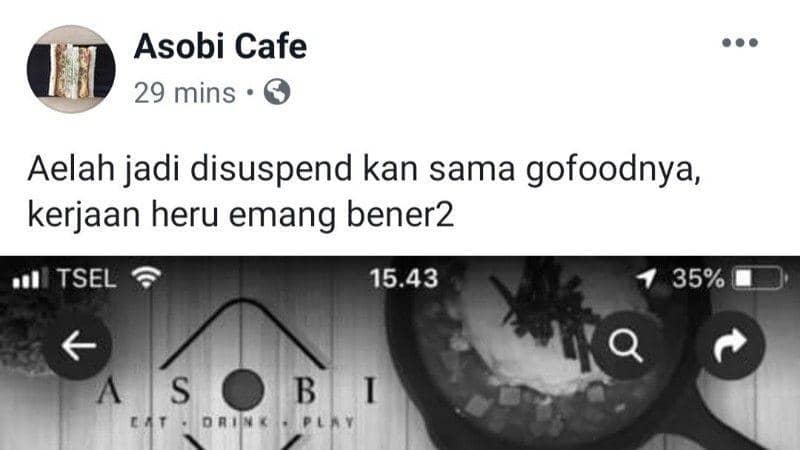Open the three-dot post options menu
Image resolution: width=800 pixels, height=450 pixels.
click(740, 43)
